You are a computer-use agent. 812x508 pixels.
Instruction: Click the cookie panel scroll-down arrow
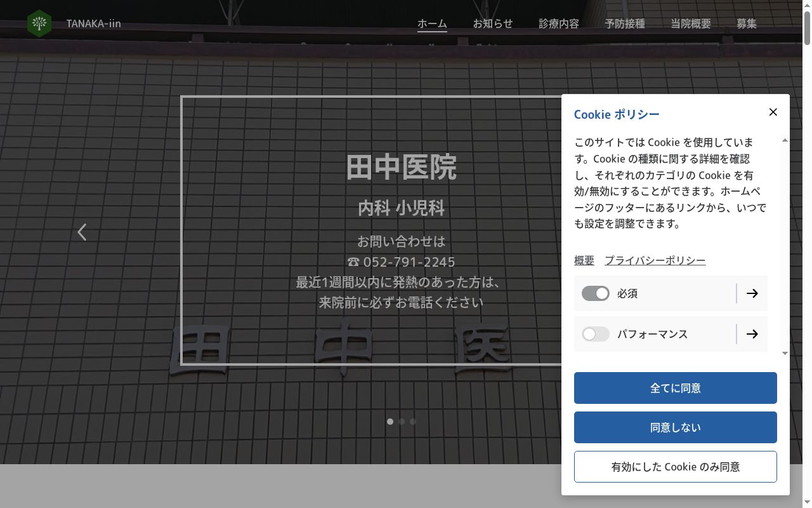pos(785,353)
